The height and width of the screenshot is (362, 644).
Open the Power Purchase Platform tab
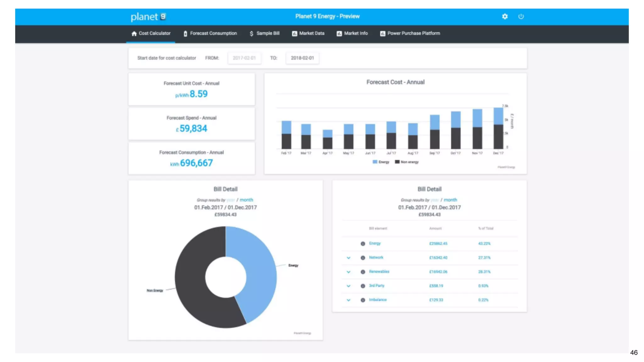410,33
